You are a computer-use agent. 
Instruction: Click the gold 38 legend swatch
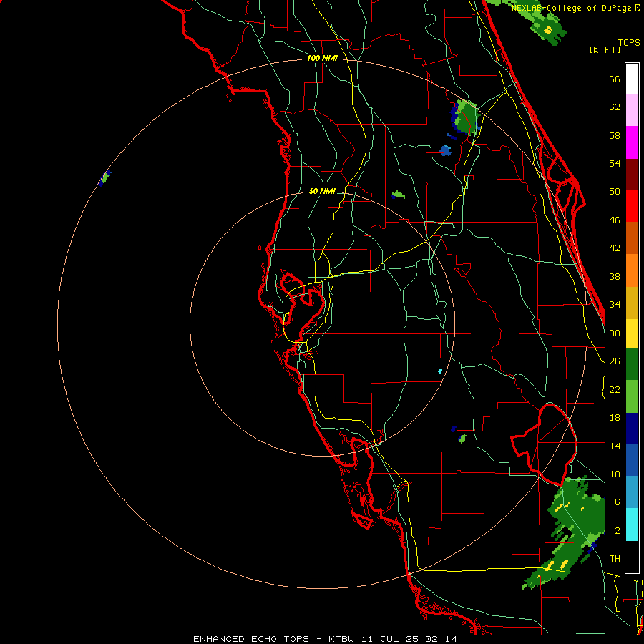[632, 302]
